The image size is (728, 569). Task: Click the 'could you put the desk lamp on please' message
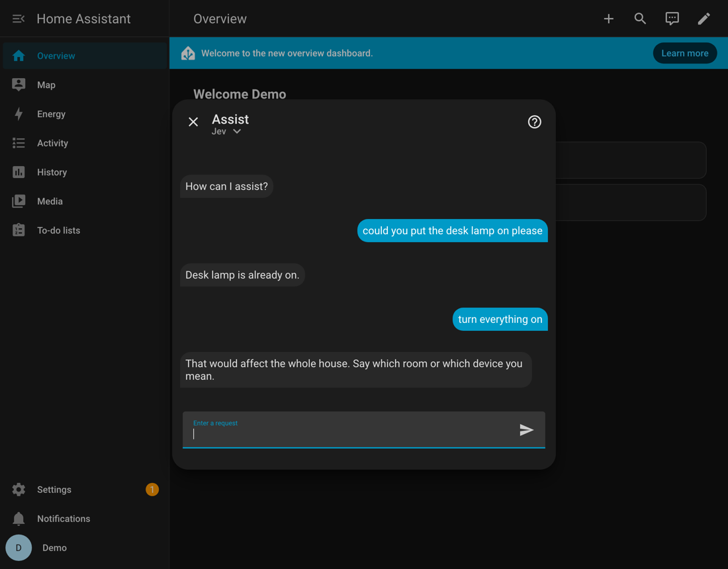pos(452,231)
